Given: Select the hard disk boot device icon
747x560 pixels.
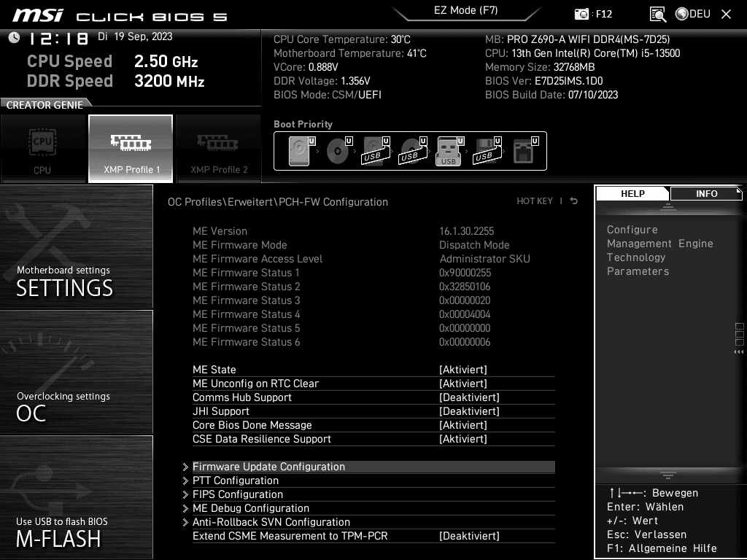Looking at the screenshot, I should tap(301, 150).
